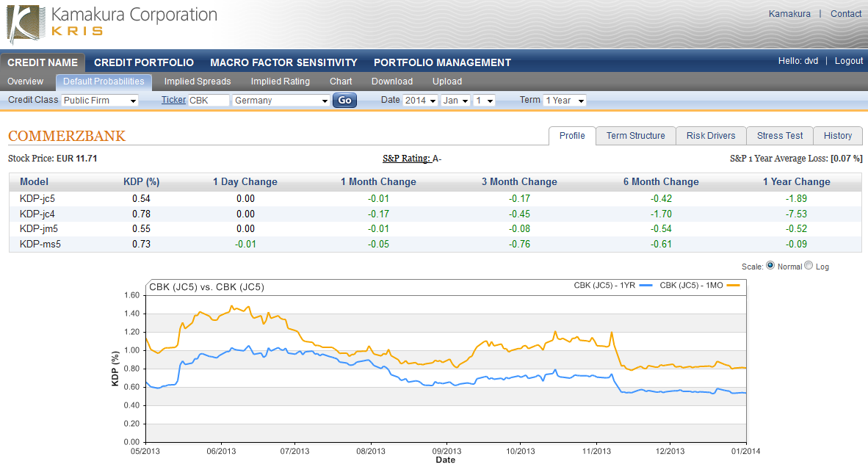This screenshot has width=868, height=467.
Task: Open the PORTFOLIO MANAGEMENT tab
Action: (x=442, y=62)
